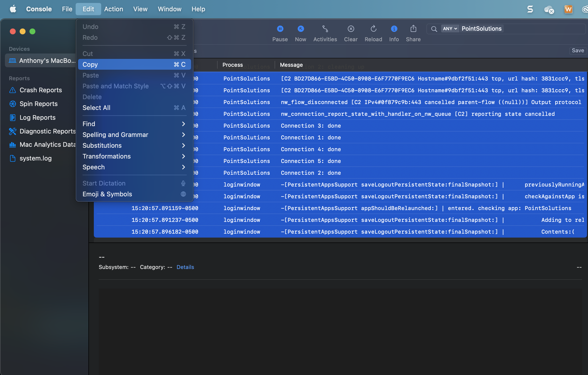Open the File menu

[67, 9]
